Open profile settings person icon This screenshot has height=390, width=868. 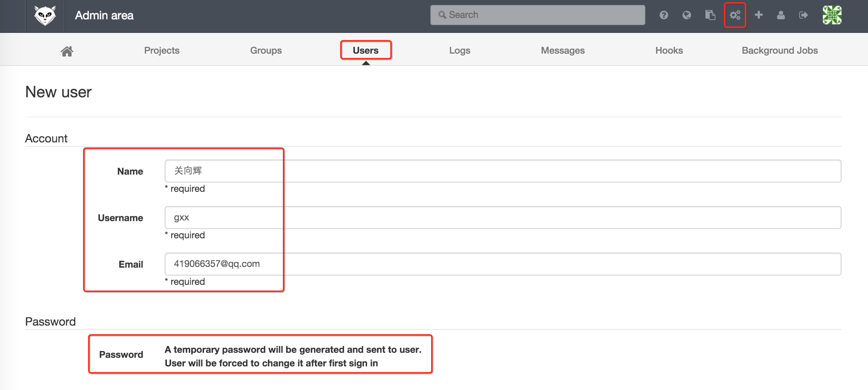[x=781, y=15]
